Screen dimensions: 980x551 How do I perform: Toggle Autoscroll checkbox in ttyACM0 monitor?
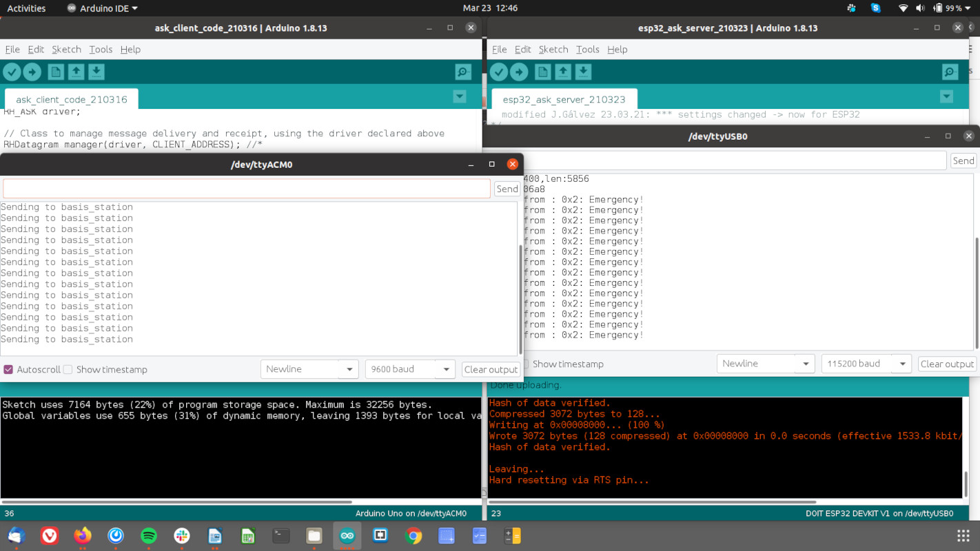click(8, 369)
